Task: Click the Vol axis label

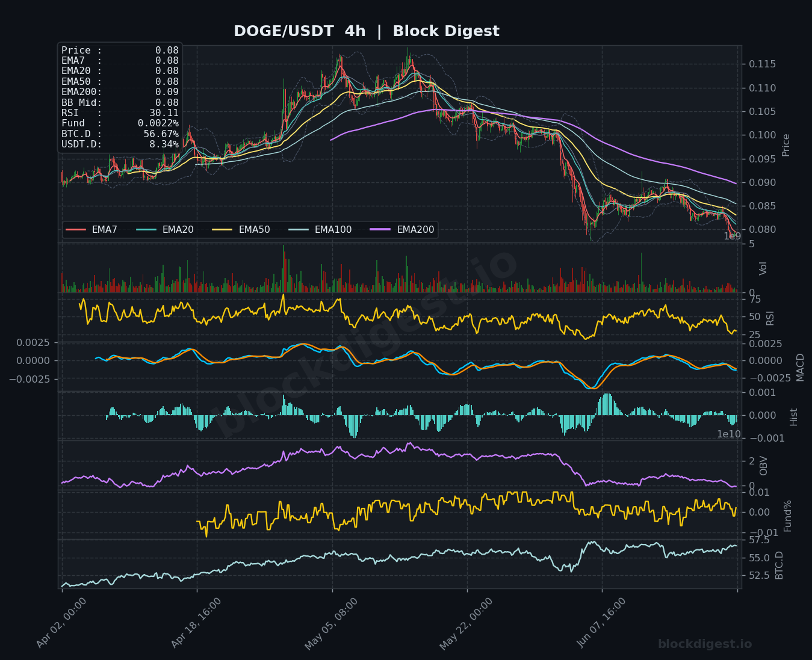Action: click(x=763, y=268)
